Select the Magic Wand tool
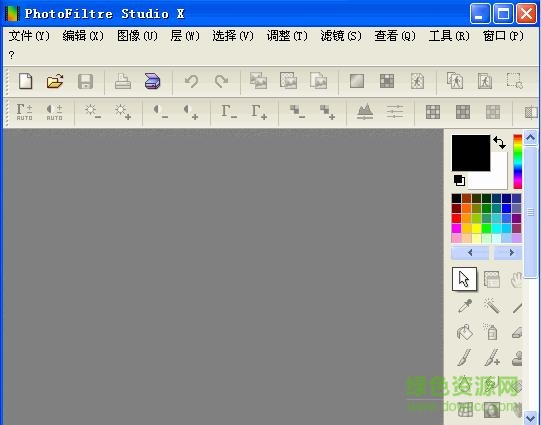Image resolution: width=541 pixels, height=425 pixels. click(x=491, y=306)
